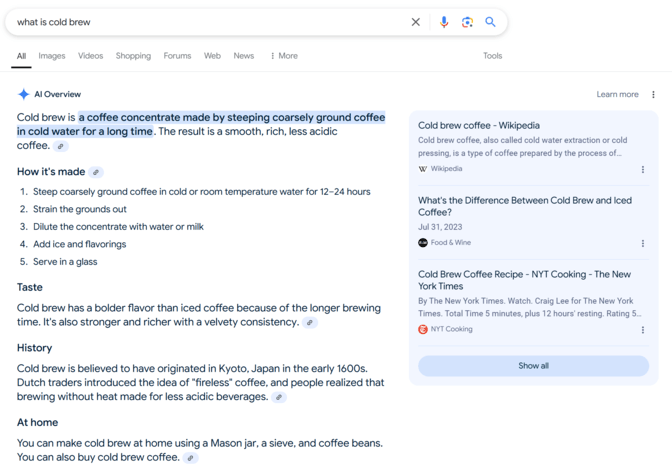This screenshot has height=469, width=672.
Task: Open more options for NYT Cooking result
Action: click(x=643, y=330)
